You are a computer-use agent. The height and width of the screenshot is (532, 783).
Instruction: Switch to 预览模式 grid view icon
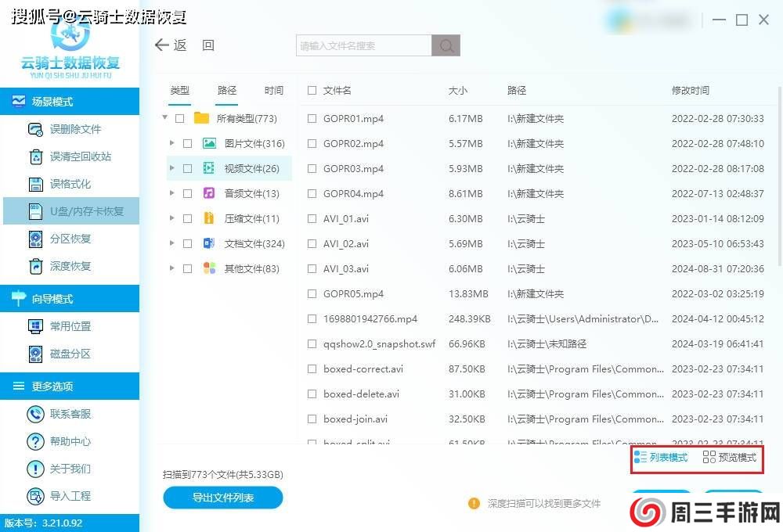coord(709,458)
